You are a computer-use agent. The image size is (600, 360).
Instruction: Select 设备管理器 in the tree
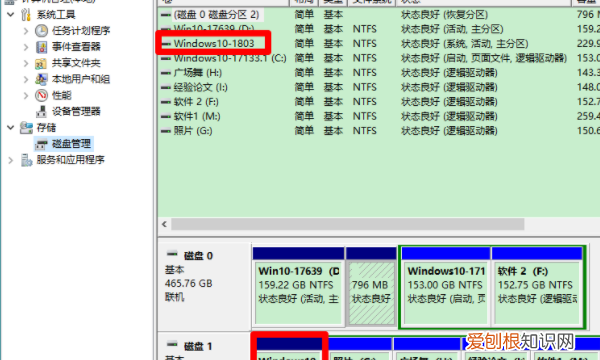76,111
